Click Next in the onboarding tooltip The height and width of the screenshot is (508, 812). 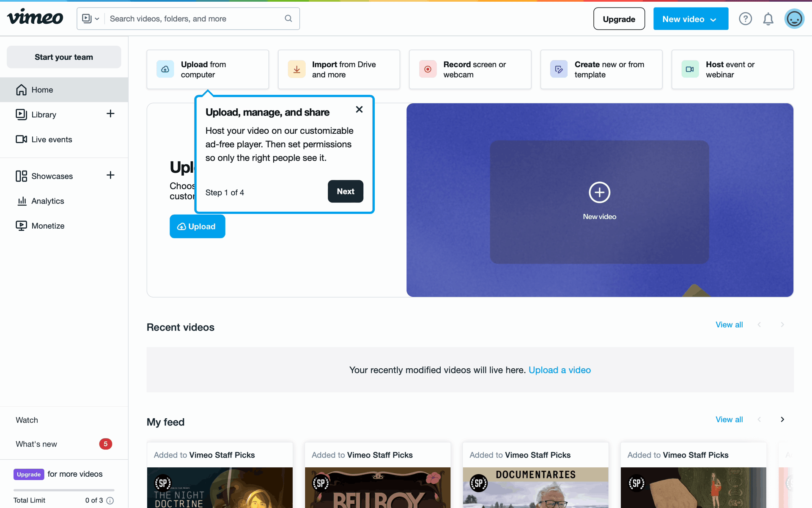pyautogui.click(x=346, y=191)
